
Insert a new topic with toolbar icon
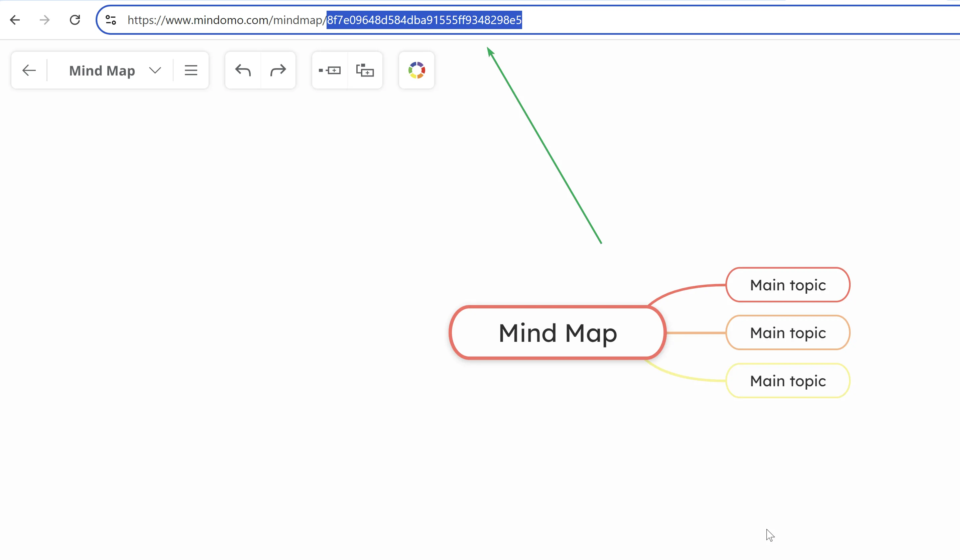click(330, 71)
